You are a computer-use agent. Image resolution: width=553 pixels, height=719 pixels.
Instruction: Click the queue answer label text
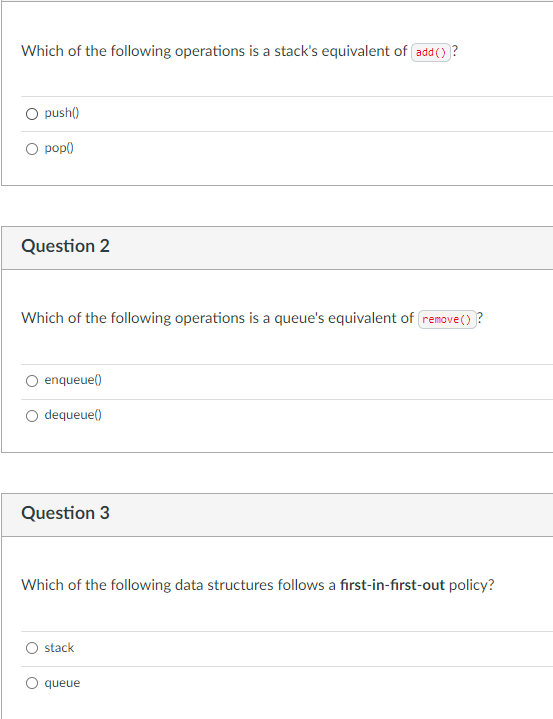(62, 683)
